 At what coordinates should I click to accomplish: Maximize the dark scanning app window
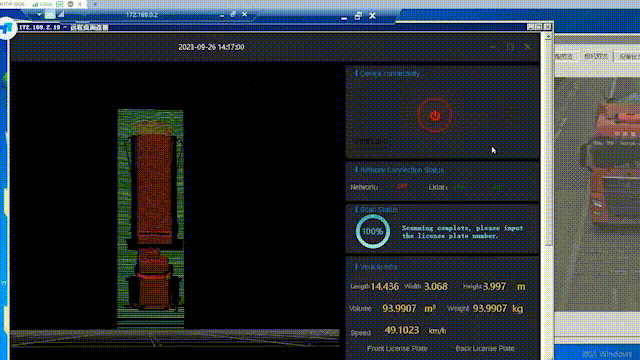point(510,47)
